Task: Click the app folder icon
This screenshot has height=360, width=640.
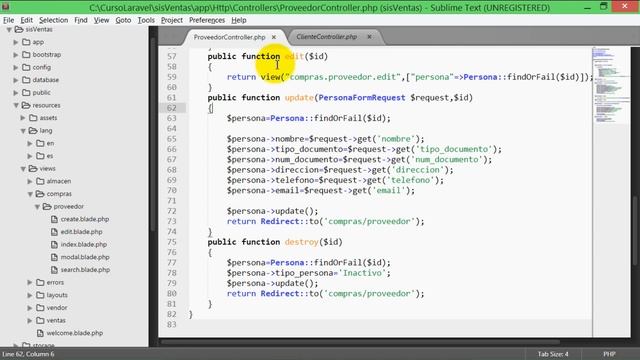Action: point(26,42)
